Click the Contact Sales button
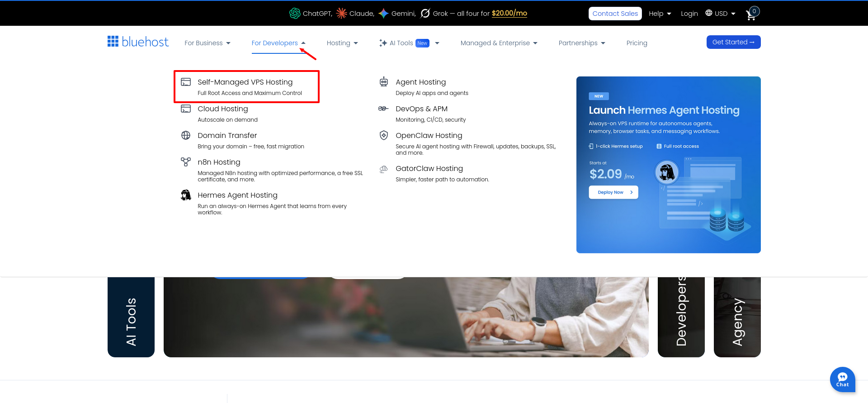868x403 pixels. [x=615, y=14]
